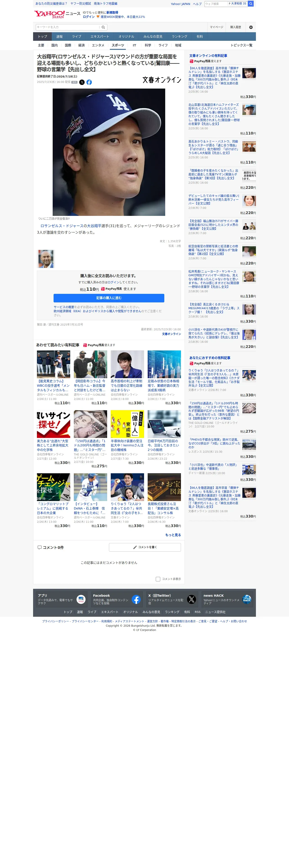Open the 北山亘基 sidebar article link
Viewport: 289px width, 868px height.
pos(214,114)
